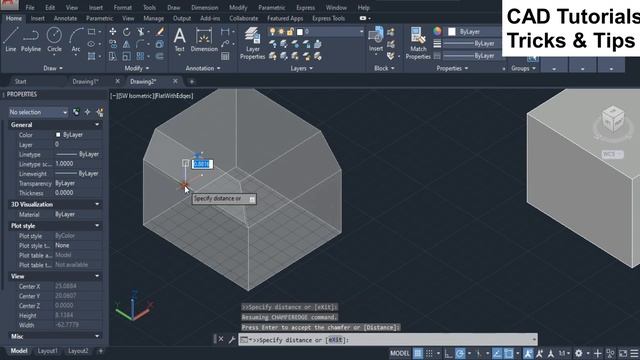This screenshot has width=640, height=360.
Task: Select the Scale tool in Modify panel
Action: (x=127, y=56)
